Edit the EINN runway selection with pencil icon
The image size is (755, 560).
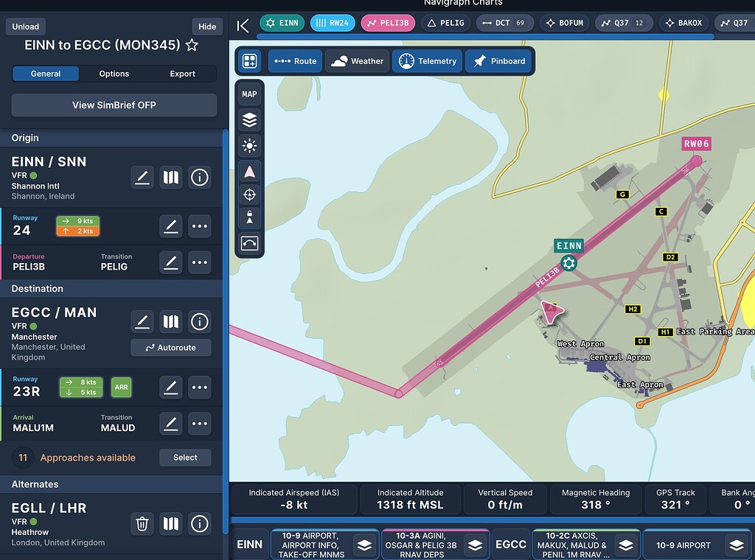coord(171,227)
